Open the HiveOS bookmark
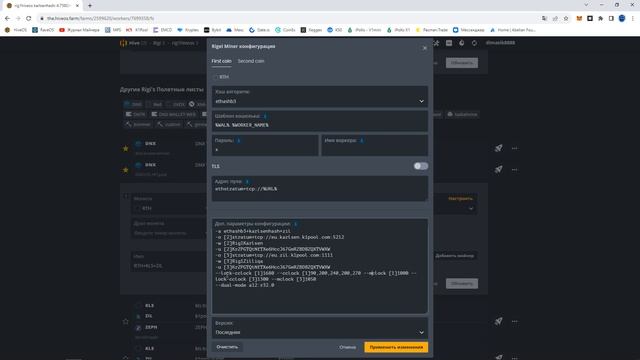Image resolution: width=640 pixels, height=360 pixels. (16, 30)
